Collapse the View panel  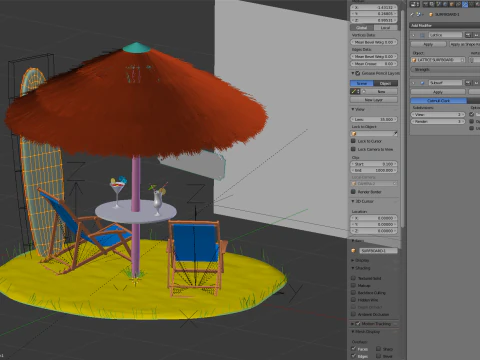[353, 109]
